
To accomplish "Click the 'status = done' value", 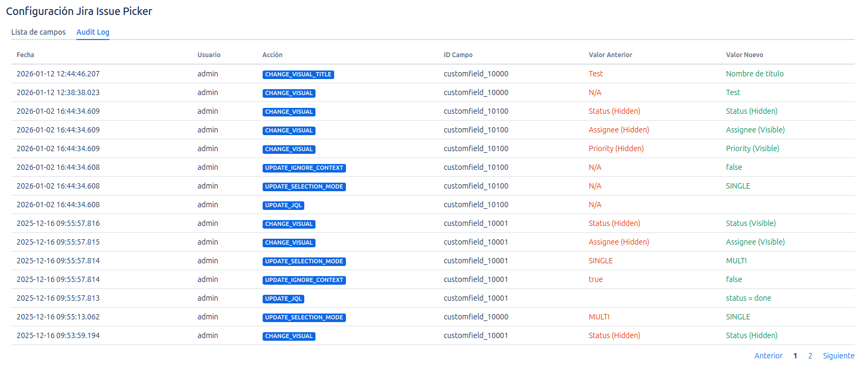I will pos(748,298).
